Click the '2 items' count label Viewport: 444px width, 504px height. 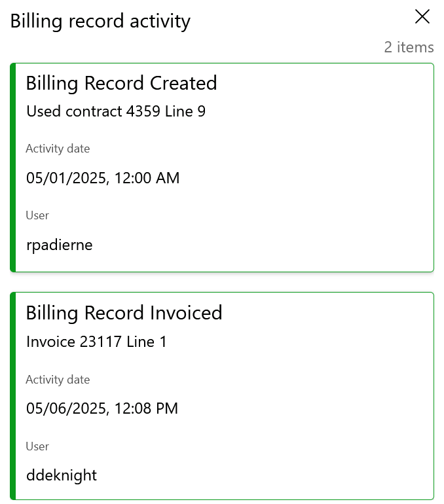[409, 47]
